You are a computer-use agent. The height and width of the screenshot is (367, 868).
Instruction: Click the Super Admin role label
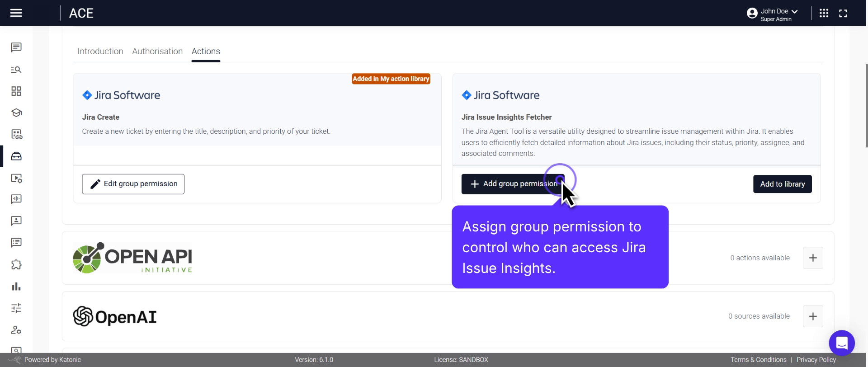coord(776,19)
